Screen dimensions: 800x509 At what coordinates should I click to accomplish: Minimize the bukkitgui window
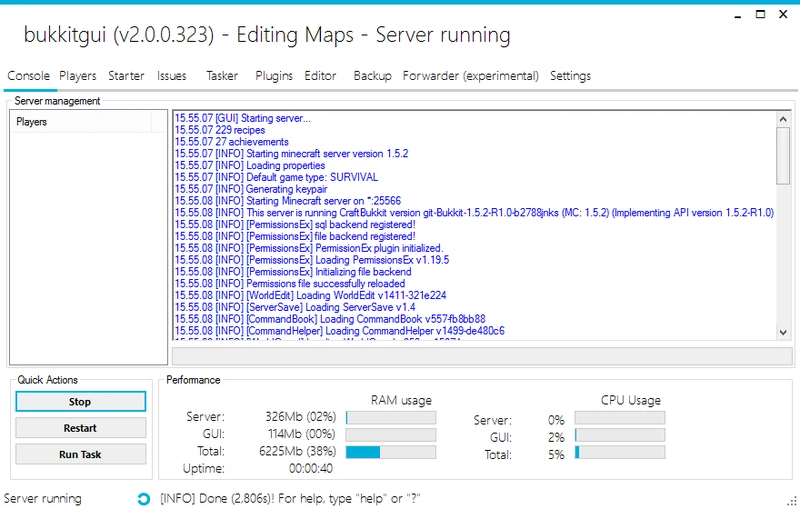[x=737, y=15]
